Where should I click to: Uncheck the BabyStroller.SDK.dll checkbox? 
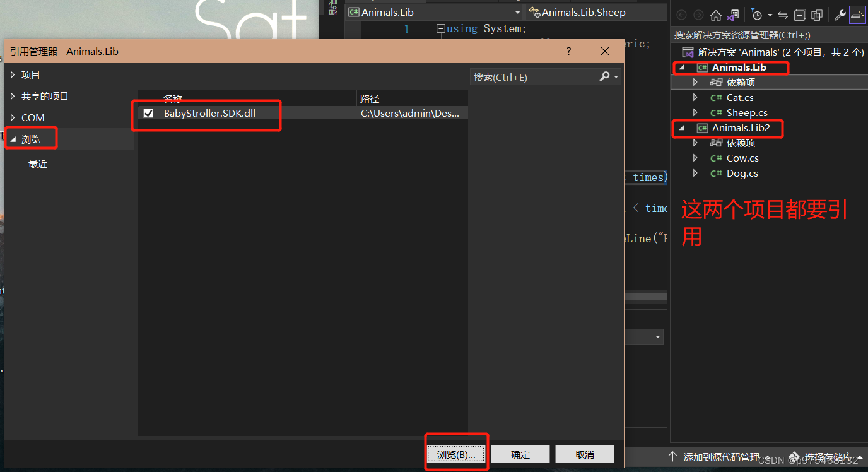pyautogui.click(x=148, y=114)
